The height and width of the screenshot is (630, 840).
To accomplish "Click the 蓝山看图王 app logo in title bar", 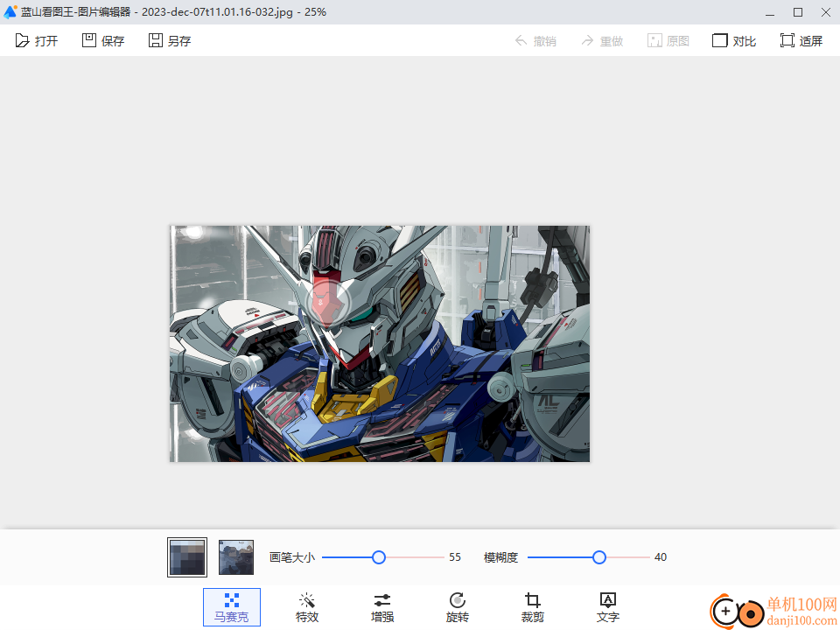I will [10, 11].
